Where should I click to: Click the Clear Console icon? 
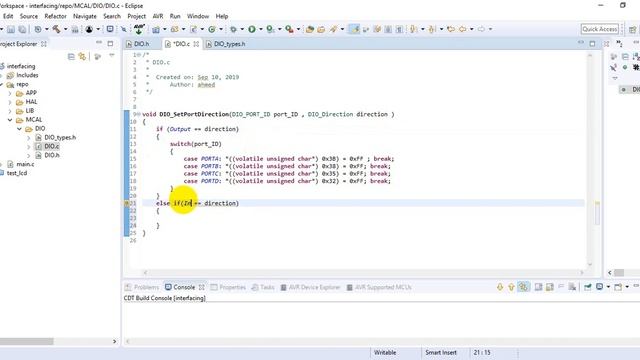coord(572,287)
